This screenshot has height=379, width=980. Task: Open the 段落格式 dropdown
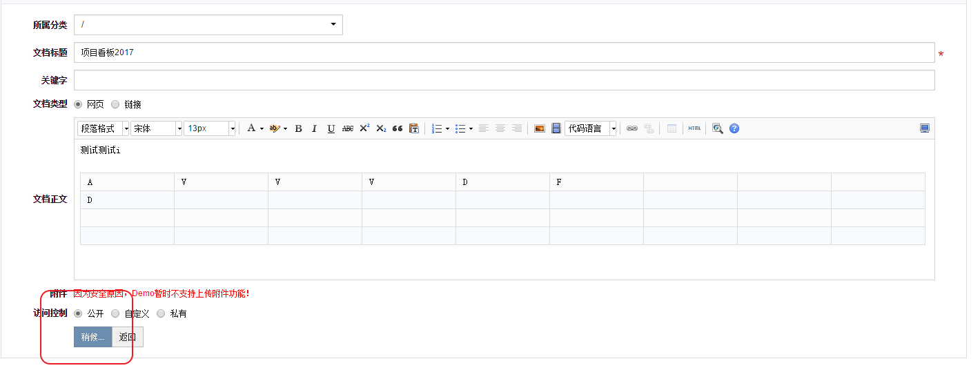pos(104,128)
